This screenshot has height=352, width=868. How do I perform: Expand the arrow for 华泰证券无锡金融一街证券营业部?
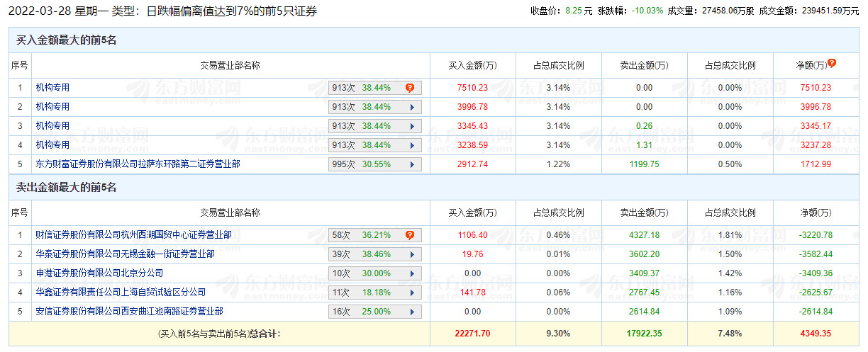coord(411,254)
